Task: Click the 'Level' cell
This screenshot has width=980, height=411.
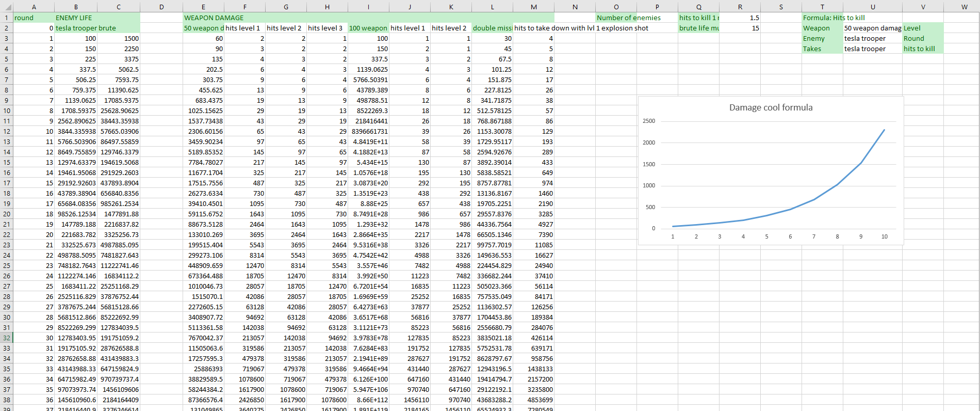Action: pyautogui.click(x=923, y=28)
